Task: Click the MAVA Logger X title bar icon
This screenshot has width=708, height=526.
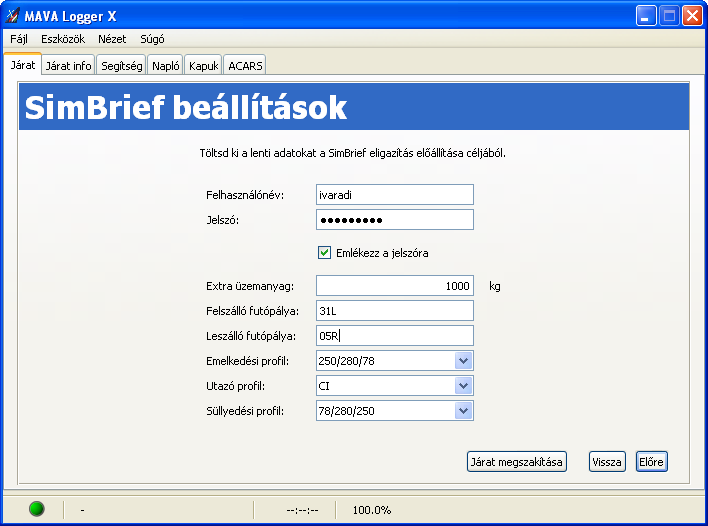Action: pyautogui.click(x=13, y=16)
